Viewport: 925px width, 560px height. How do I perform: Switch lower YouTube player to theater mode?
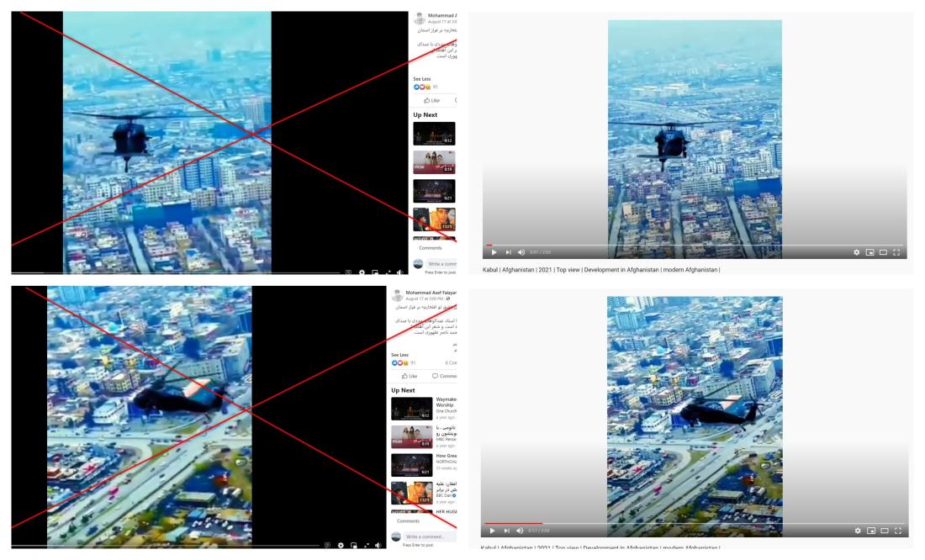(885, 531)
